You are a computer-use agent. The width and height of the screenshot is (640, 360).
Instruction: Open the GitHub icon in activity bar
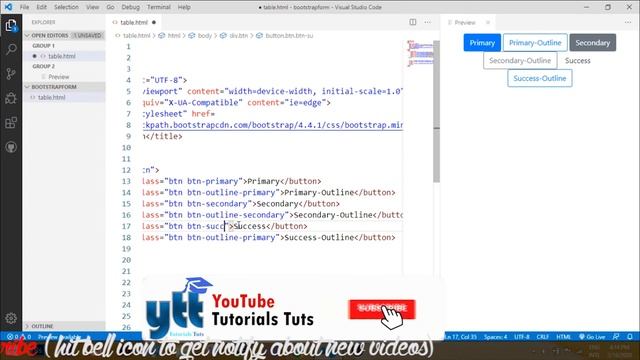(x=11, y=147)
